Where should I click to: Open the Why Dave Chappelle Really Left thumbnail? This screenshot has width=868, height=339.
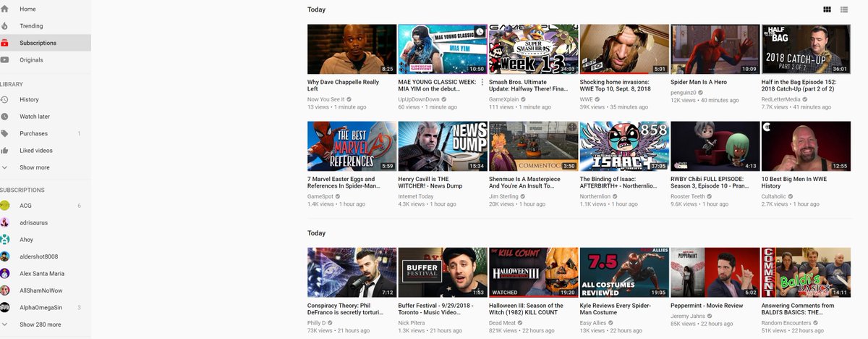tap(352, 49)
